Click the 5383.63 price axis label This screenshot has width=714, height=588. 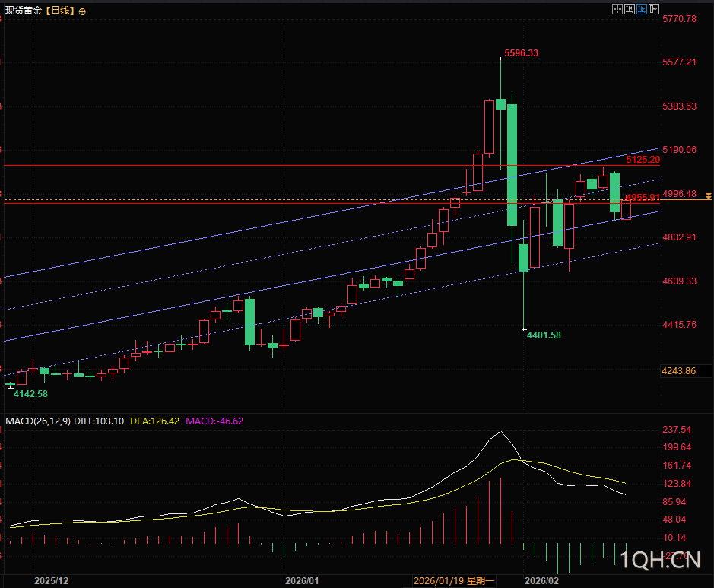[x=679, y=106]
